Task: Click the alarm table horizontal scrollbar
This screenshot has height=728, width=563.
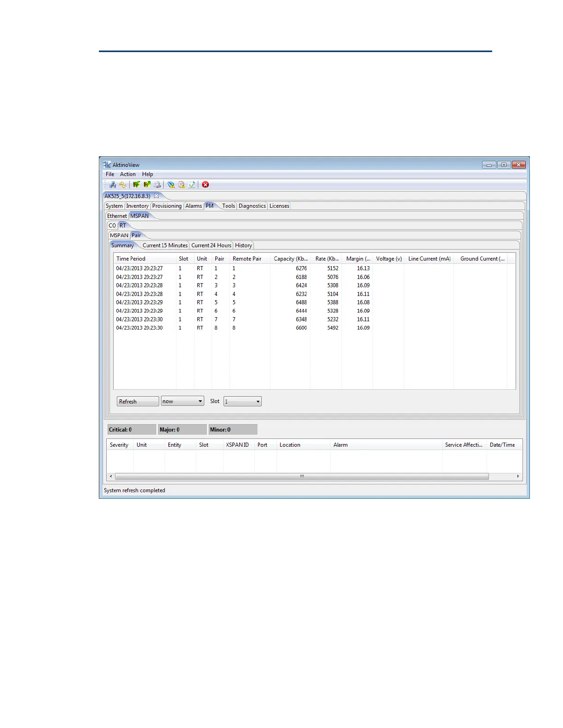Action: tap(302, 477)
